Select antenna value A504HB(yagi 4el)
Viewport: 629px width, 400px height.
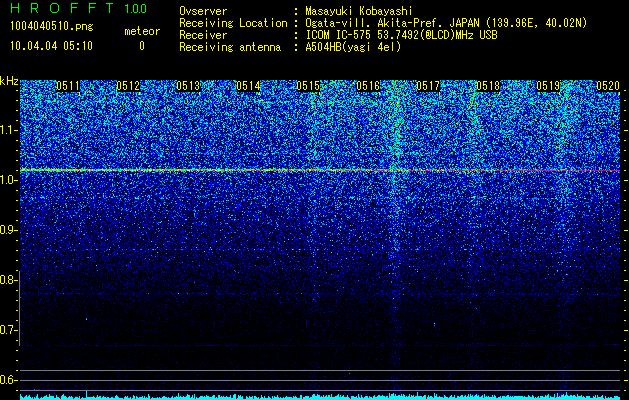tap(353, 47)
